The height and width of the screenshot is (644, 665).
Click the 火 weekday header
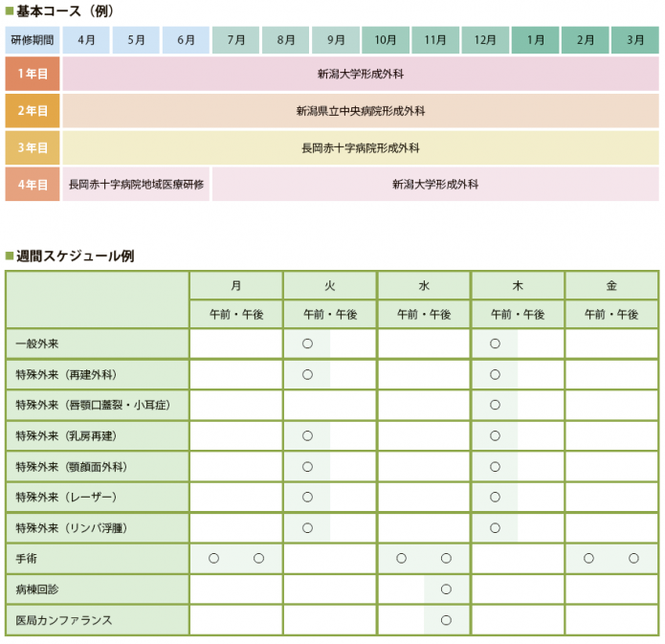point(330,285)
